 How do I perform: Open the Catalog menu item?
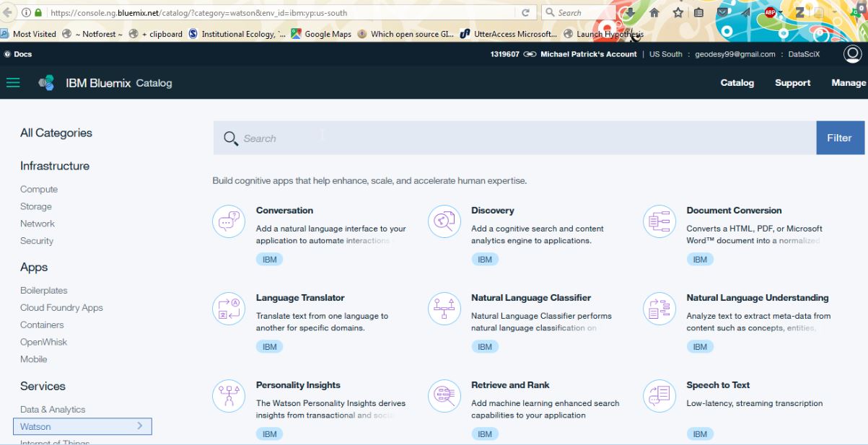coord(737,83)
